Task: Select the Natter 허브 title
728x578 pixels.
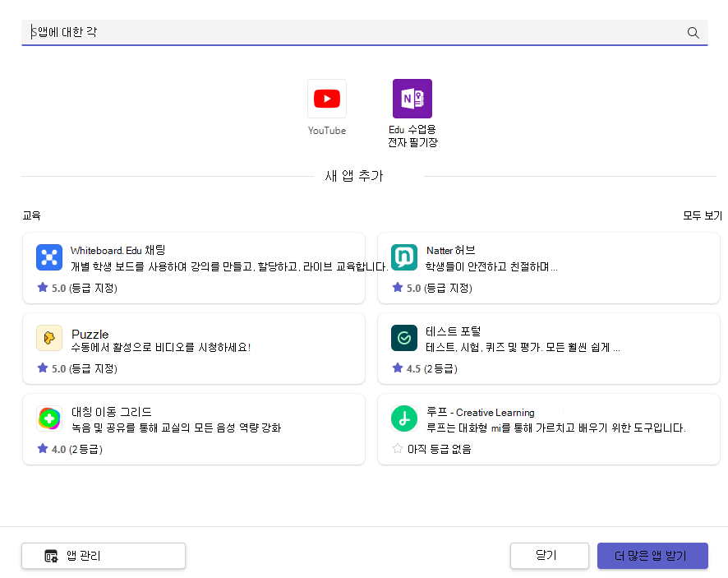Action: click(x=451, y=251)
